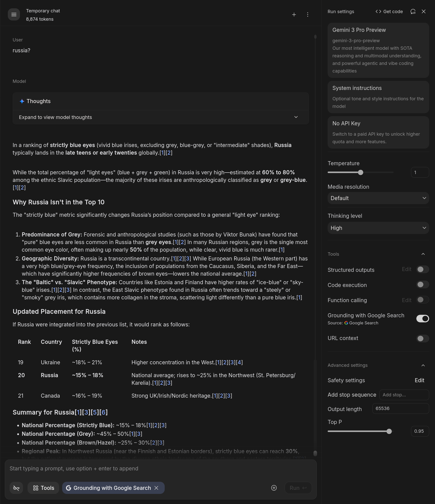
Task: Click Edit next to Structured outputs
Action: [x=407, y=270]
